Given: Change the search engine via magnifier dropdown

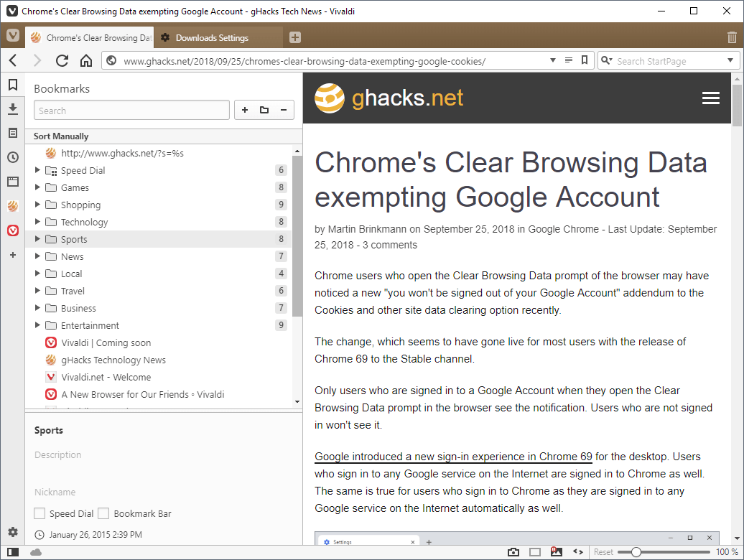Looking at the screenshot, I should click(606, 60).
